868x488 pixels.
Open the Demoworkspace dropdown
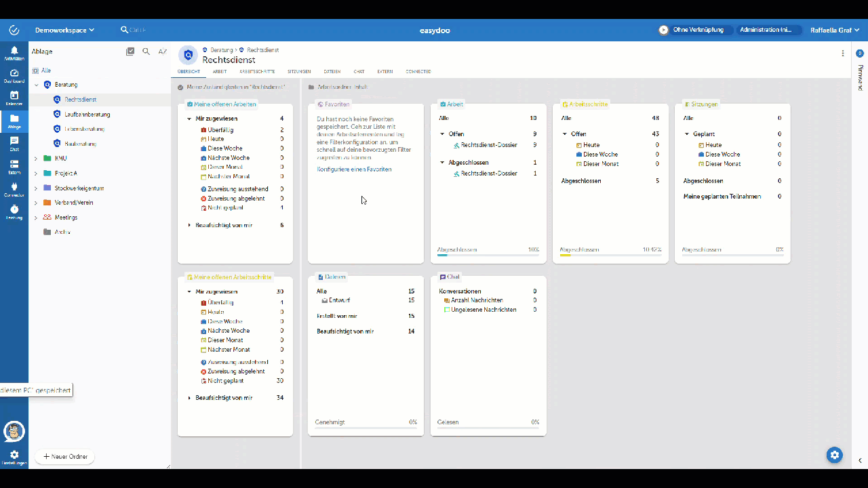64,30
